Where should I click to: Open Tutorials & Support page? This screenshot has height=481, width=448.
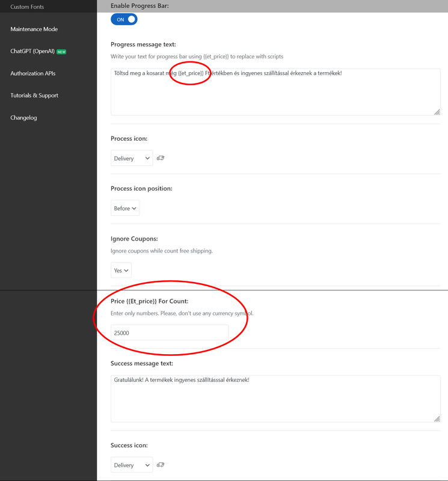pos(34,96)
